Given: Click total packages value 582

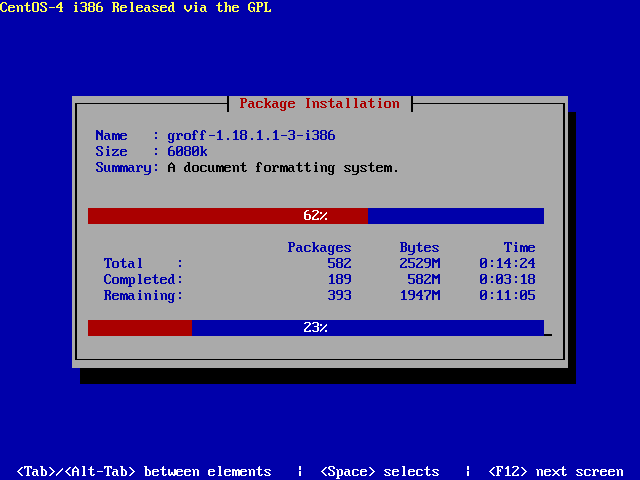Looking at the screenshot, I should (x=339, y=263).
